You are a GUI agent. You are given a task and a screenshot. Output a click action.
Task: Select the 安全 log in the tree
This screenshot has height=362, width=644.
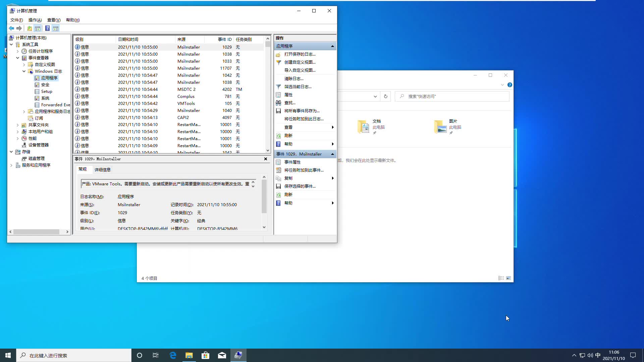point(45,85)
